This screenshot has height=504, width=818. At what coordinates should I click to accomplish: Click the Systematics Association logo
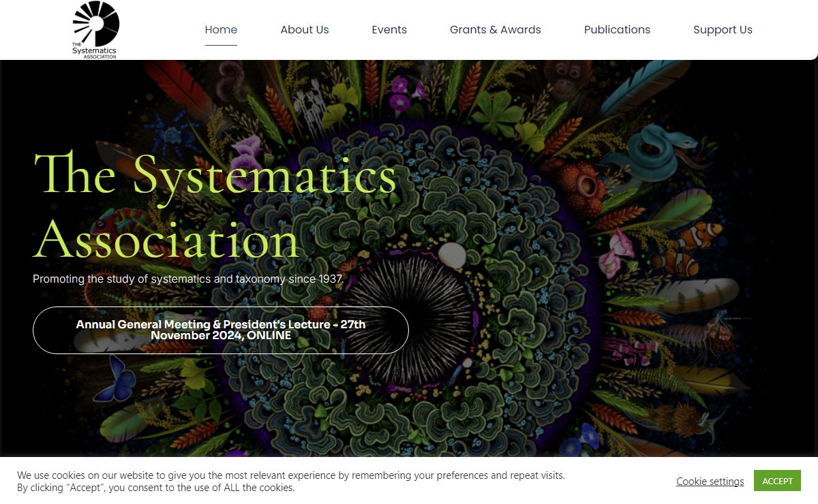tap(95, 30)
